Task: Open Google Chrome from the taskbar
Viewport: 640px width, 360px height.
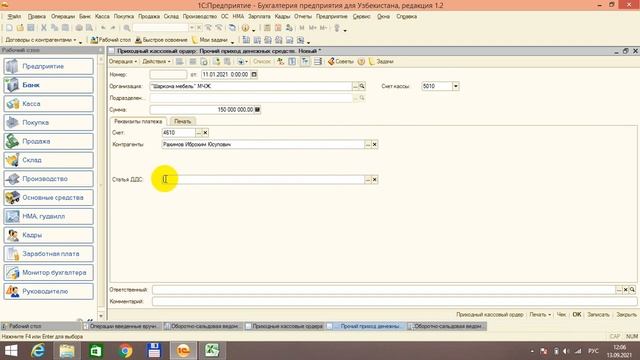Action: [x=125, y=351]
